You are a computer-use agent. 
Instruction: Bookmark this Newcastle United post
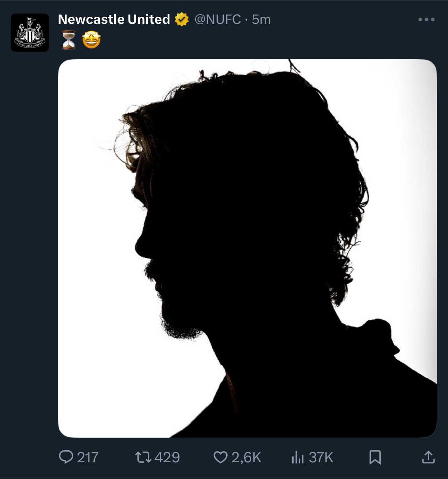click(375, 457)
